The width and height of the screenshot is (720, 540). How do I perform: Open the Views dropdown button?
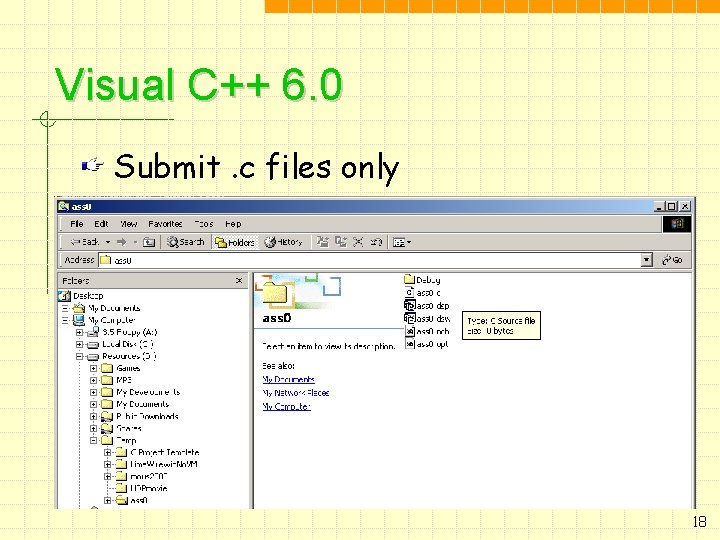point(402,242)
